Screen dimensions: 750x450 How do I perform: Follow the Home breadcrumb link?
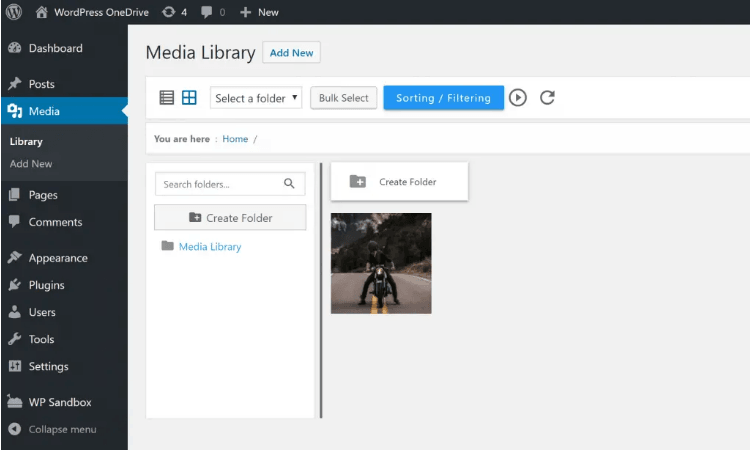tap(235, 139)
